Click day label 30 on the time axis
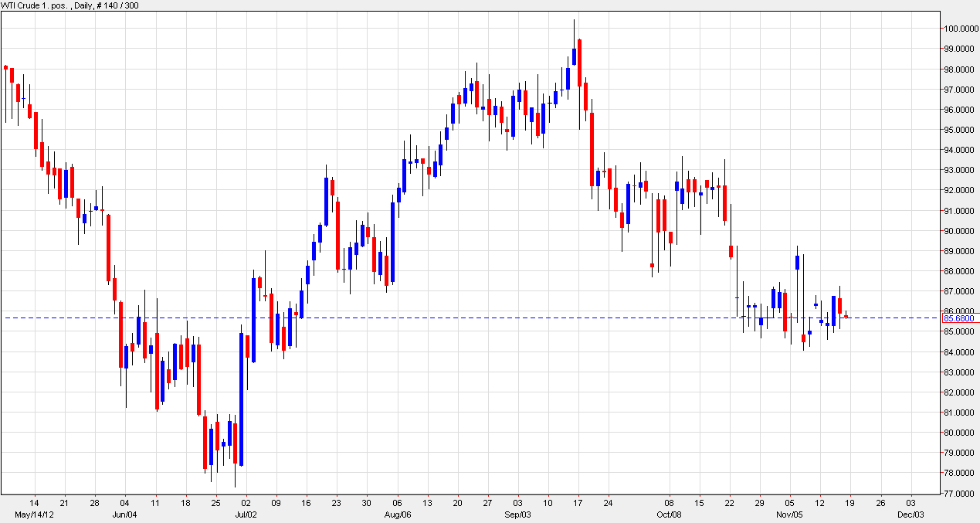This screenshot has height=523, width=980. click(366, 501)
